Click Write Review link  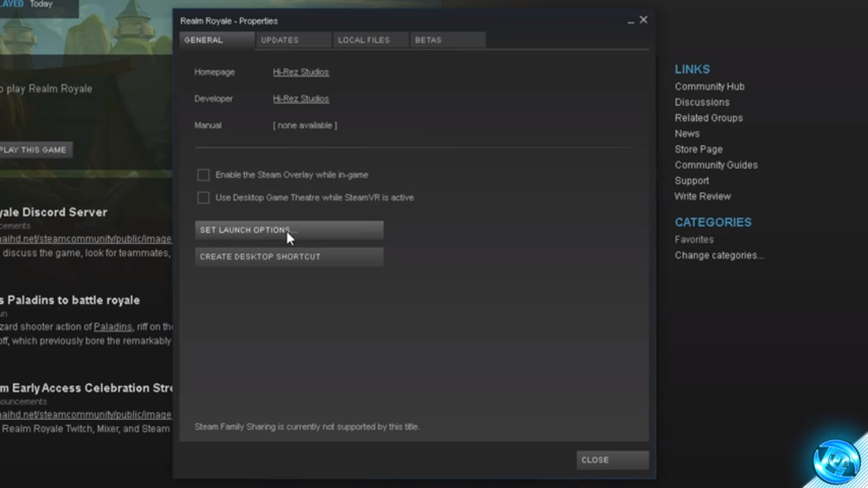pos(703,196)
